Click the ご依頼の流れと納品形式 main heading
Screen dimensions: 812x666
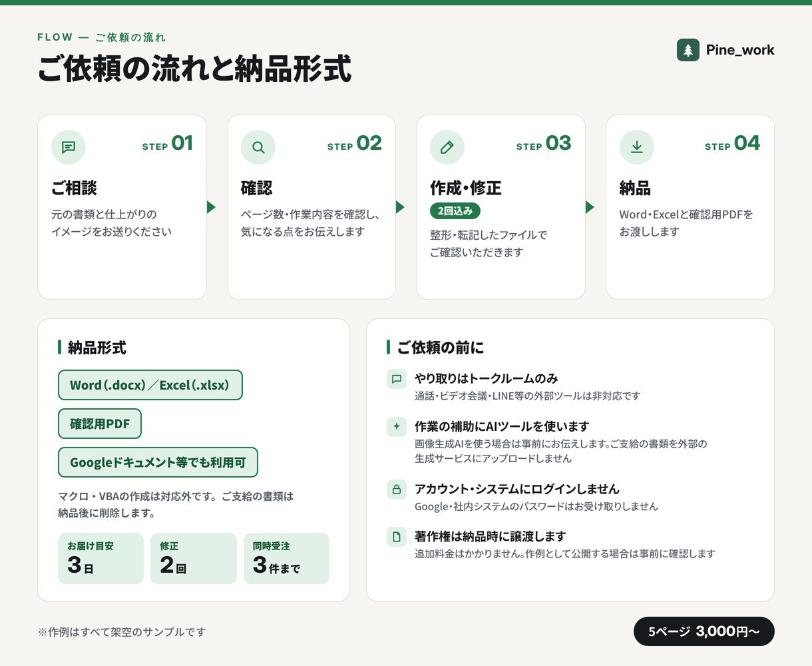pos(194,69)
